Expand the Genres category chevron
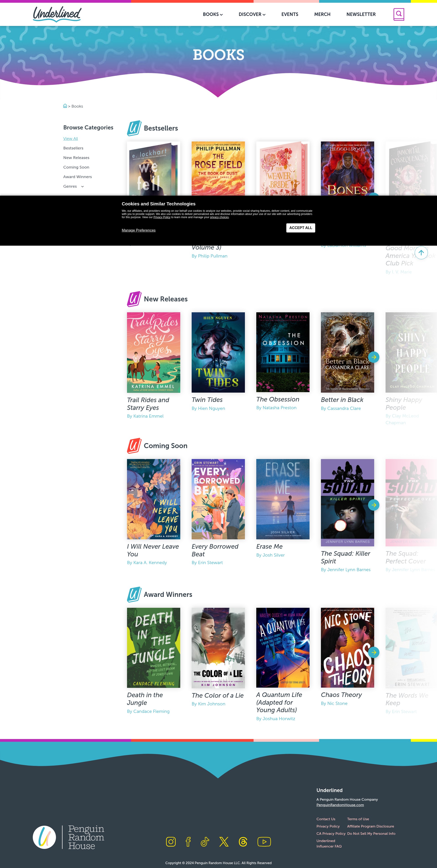437x868 pixels. click(x=82, y=187)
